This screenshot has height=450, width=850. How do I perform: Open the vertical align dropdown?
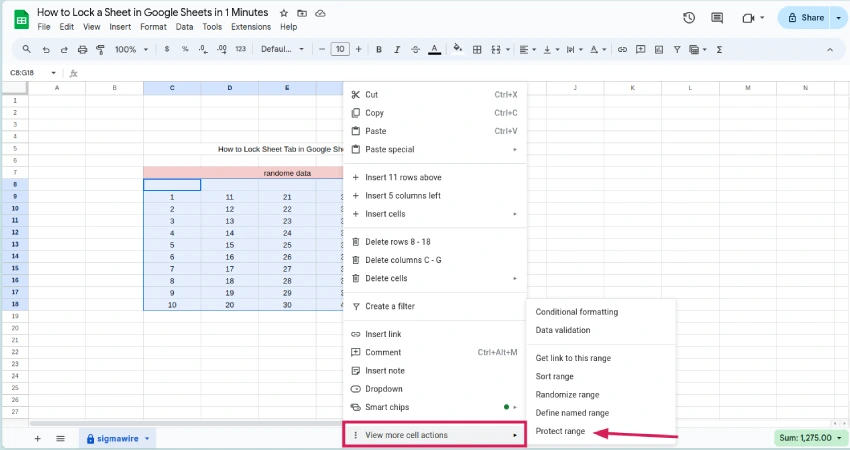point(551,49)
